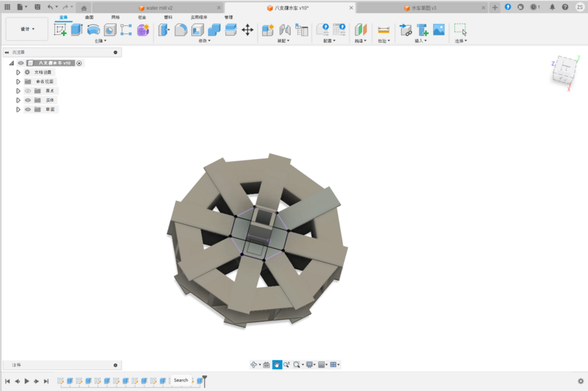Open the 修改 menu dropdown

pos(205,41)
